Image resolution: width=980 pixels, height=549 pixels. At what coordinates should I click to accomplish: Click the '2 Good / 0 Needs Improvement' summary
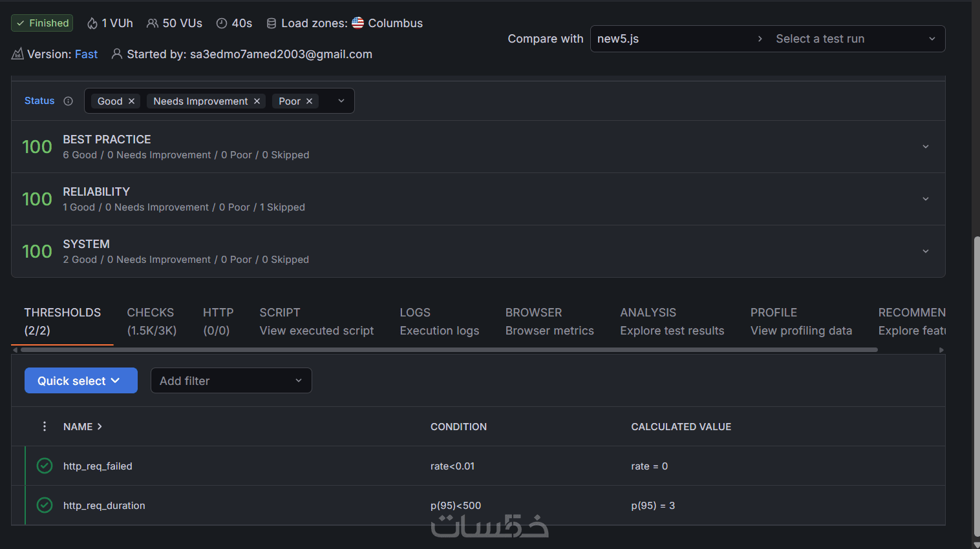click(137, 260)
